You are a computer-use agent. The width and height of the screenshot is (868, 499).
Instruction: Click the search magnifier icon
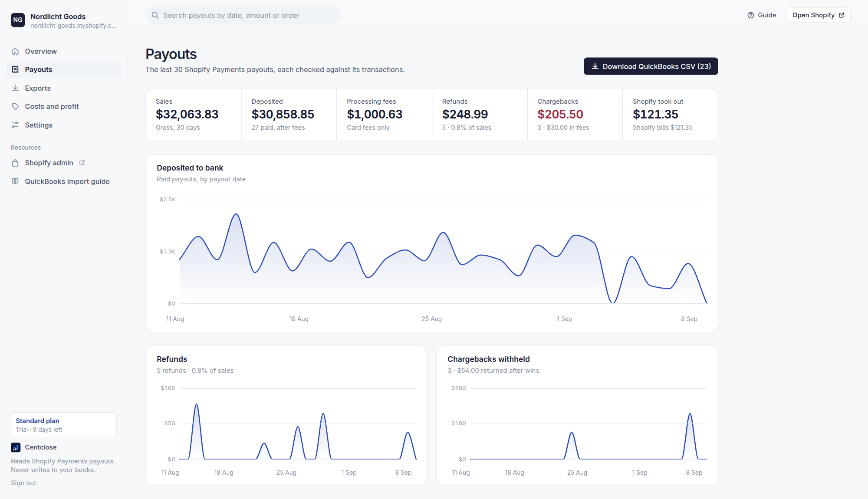click(x=155, y=15)
